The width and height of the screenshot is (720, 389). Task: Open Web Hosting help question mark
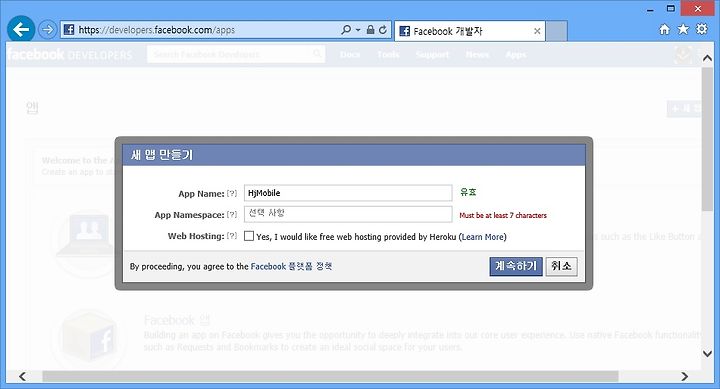click(x=232, y=236)
